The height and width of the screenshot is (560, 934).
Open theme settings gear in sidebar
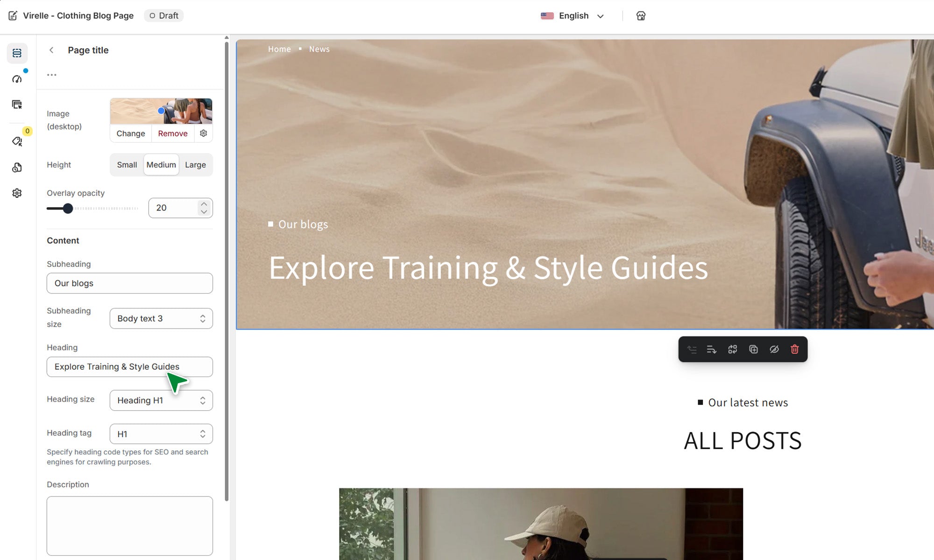[17, 193]
